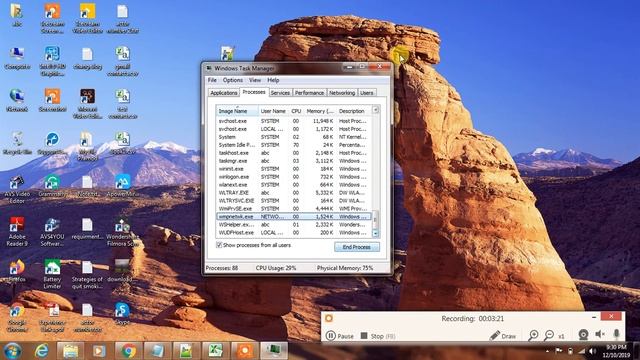Switch to the Performance tab
This screenshot has height=360, width=640.
(309, 93)
